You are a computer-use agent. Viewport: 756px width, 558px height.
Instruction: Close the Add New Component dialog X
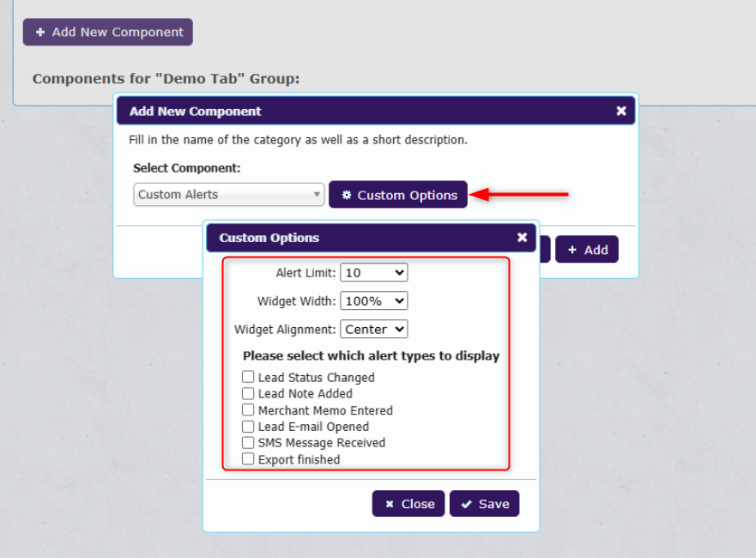click(621, 111)
